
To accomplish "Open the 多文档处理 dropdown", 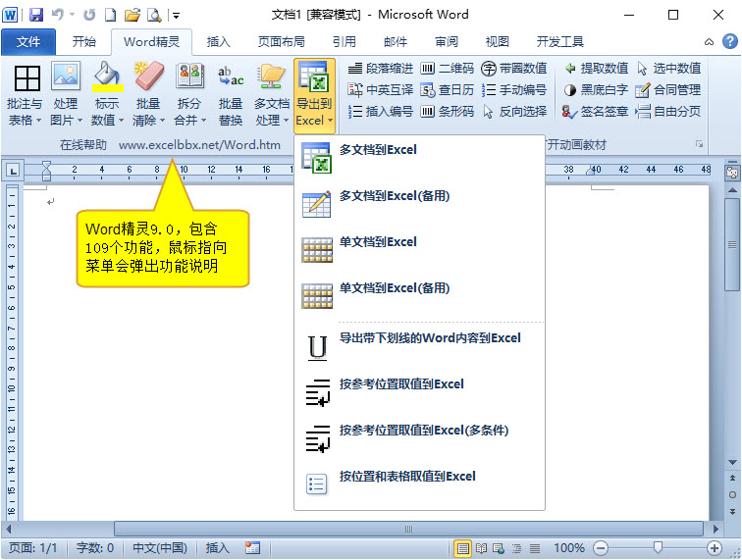I will tap(272, 95).
